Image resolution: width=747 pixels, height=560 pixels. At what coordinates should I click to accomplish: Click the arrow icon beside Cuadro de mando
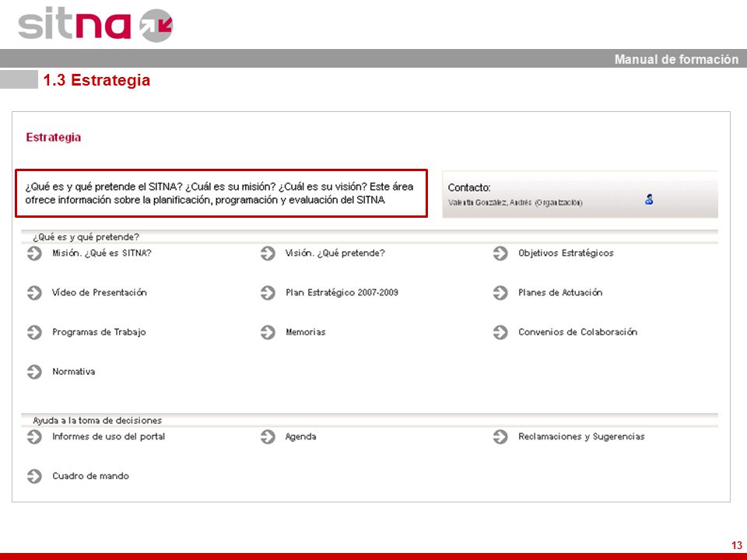click(x=34, y=476)
